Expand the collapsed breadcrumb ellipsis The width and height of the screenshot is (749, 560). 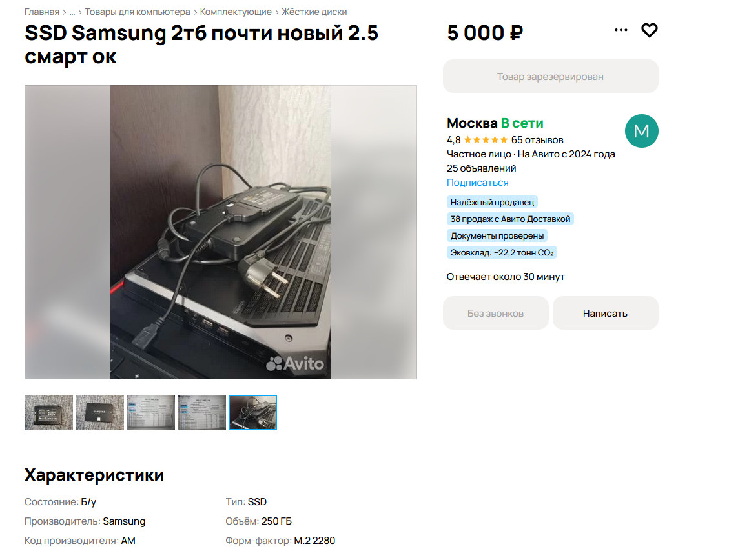(x=72, y=12)
